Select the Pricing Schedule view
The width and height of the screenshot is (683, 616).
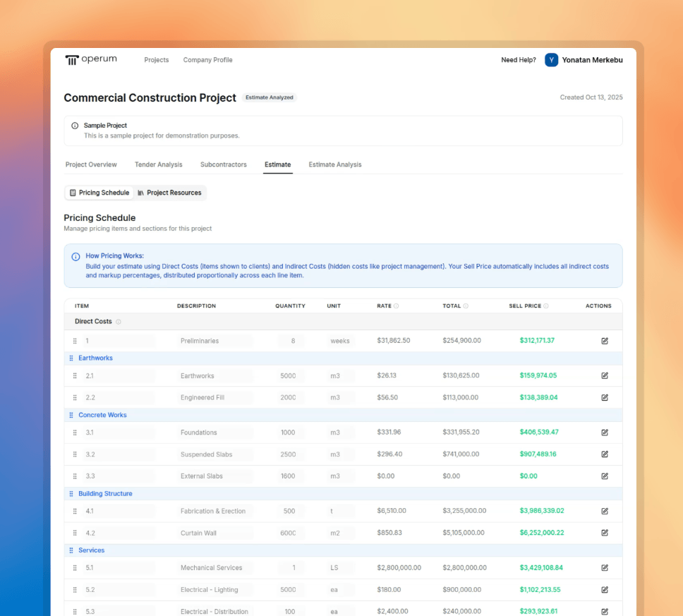(99, 193)
